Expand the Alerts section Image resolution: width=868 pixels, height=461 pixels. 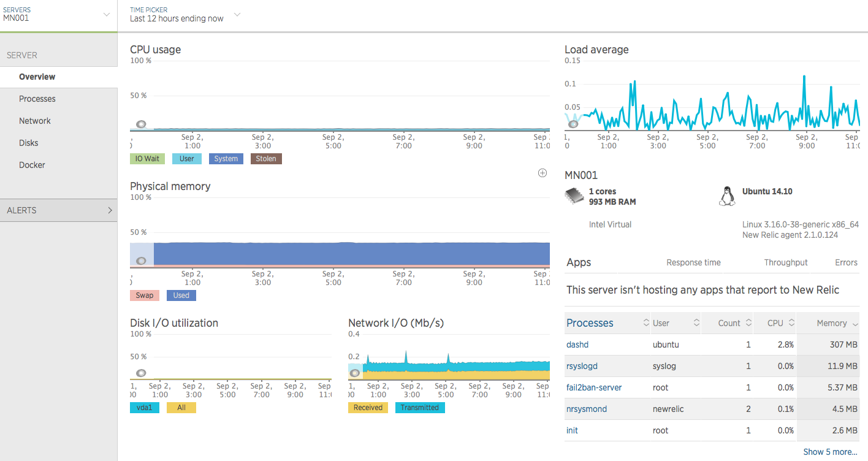point(58,210)
